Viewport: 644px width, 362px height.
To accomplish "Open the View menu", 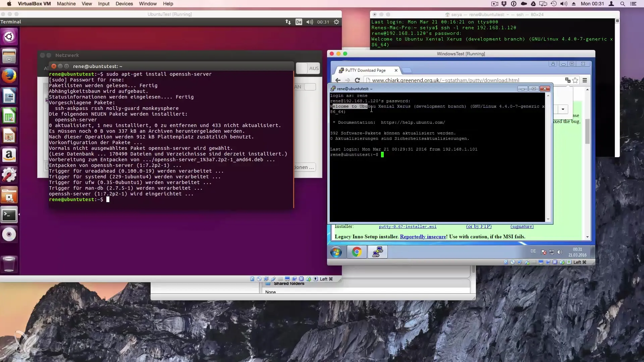I will click(x=87, y=4).
